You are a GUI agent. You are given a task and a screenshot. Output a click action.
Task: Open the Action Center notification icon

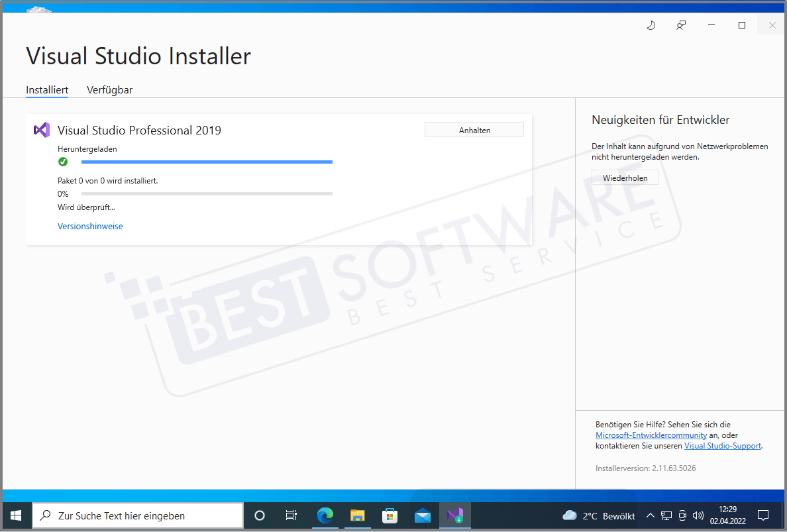762,515
